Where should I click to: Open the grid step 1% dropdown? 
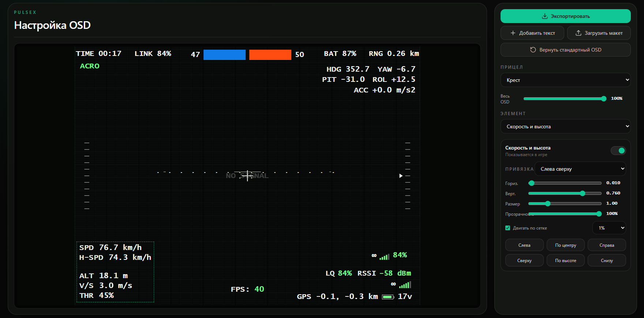pyautogui.click(x=609, y=228)
